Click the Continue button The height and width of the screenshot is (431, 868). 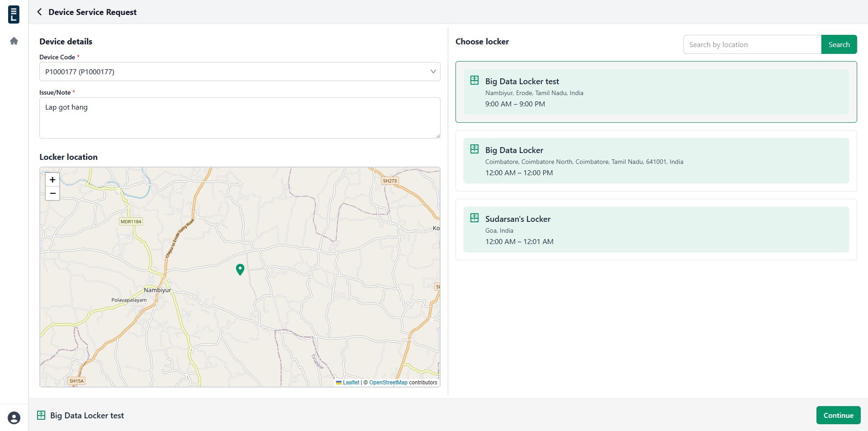click(x=838, y=415)
